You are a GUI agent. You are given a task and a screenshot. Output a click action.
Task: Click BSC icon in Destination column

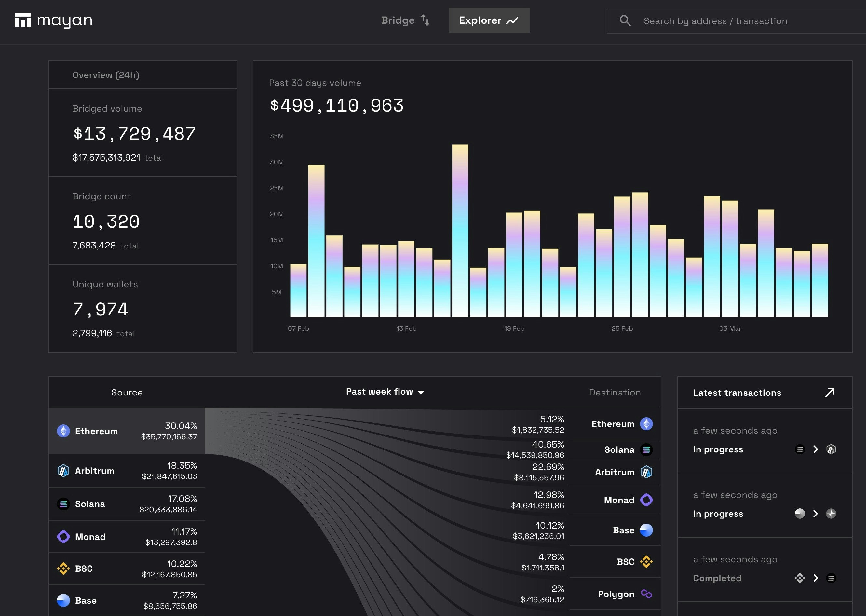646,562
